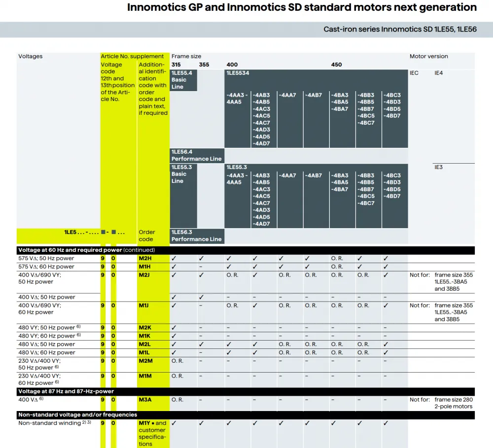The image size is (493, 448).
Task: Click order code M1K
Action: coord(144,336)
